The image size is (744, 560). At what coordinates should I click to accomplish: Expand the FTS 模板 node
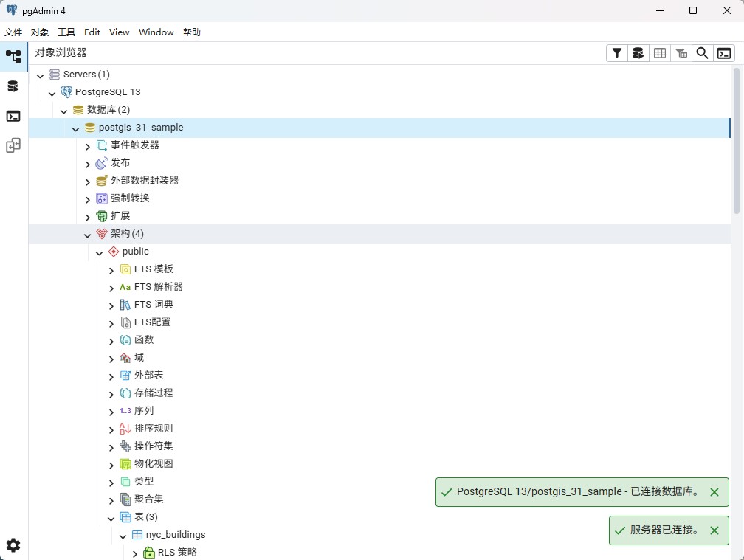pyautogui.click(x=111, y=270)
